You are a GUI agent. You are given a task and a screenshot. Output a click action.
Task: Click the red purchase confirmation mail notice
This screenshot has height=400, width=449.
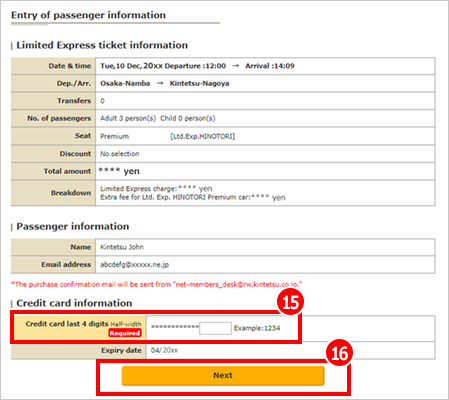click(156, 284)
